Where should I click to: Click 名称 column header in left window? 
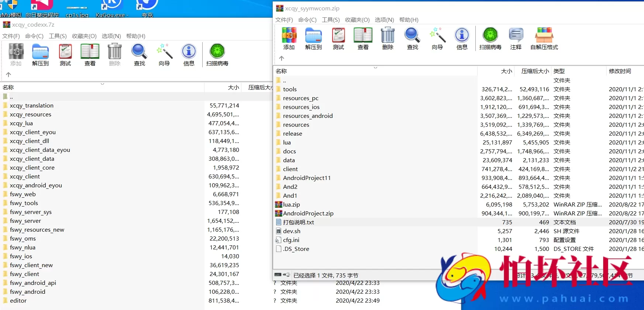(x=8, y=88)
